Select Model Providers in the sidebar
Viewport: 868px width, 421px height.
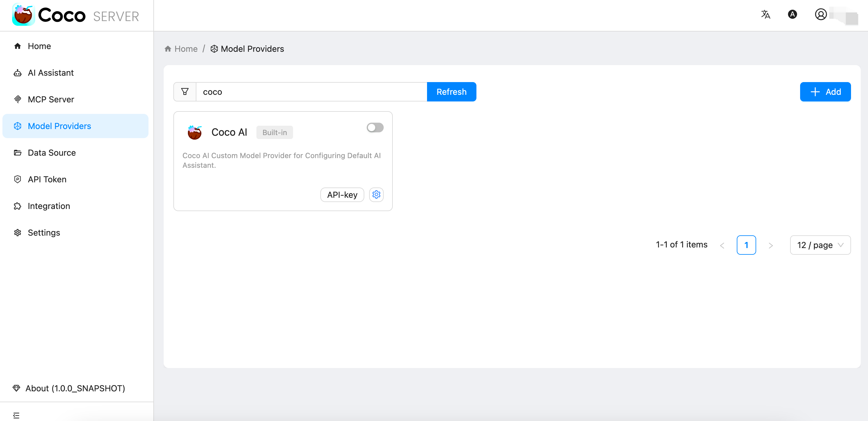75,126
